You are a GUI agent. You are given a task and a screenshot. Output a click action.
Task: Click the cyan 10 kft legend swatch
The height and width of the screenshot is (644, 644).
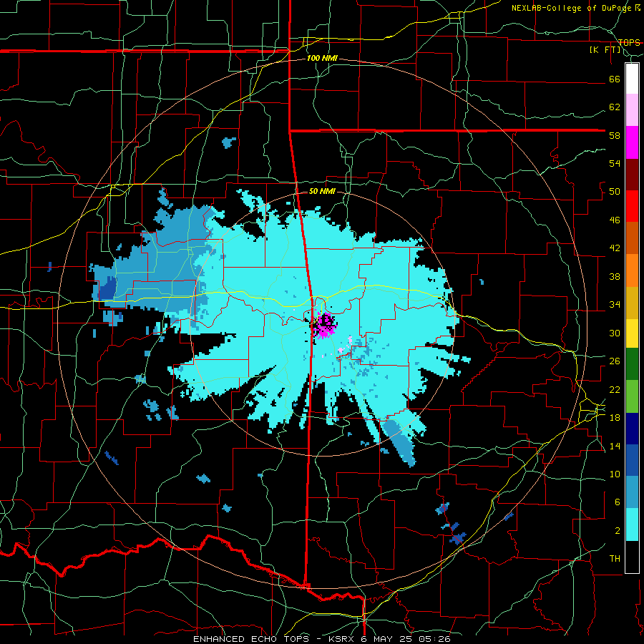pos(632,525)
